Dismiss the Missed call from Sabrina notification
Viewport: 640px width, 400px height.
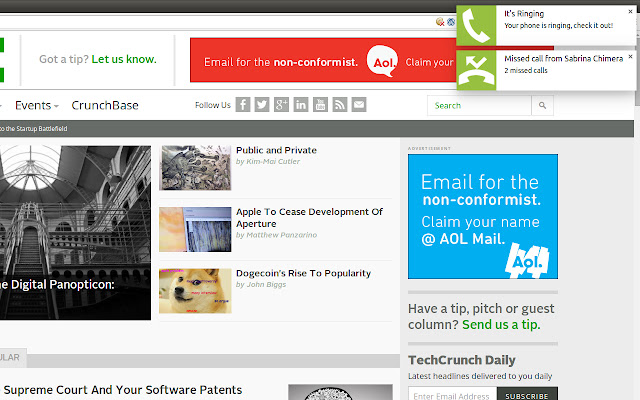[x=630, y=57]
